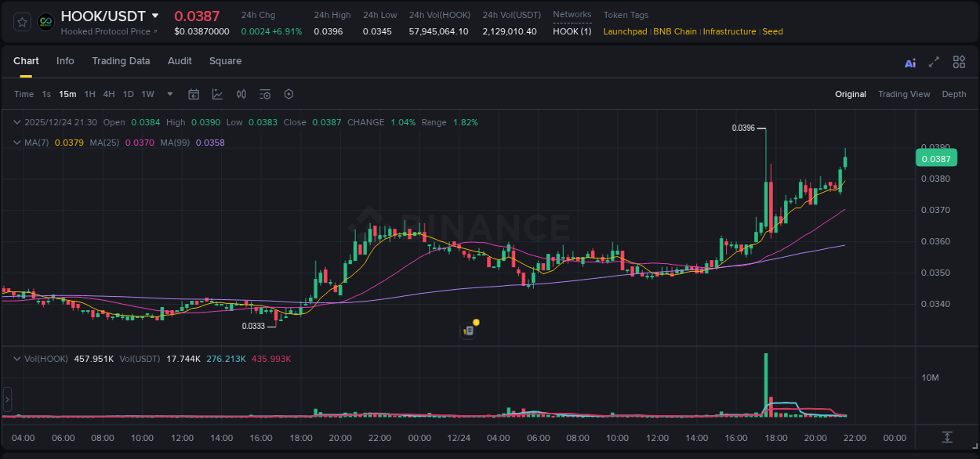Toggle the favorite star for HOOK/USDT

click(x=22, y=21)
